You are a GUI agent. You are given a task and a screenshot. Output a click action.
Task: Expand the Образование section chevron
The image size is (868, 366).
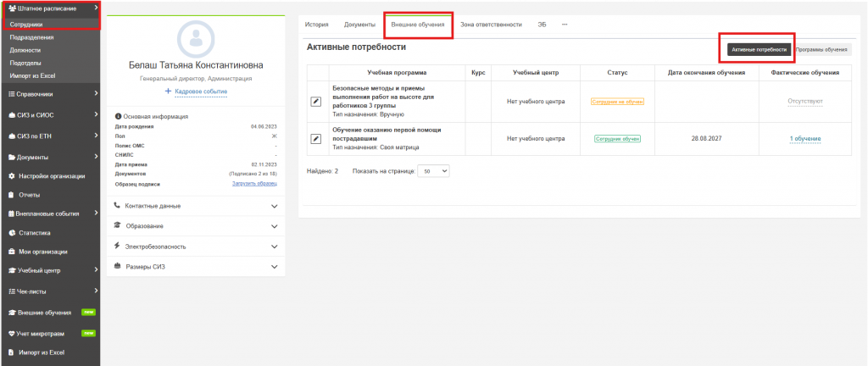click(x=274, y=226)
